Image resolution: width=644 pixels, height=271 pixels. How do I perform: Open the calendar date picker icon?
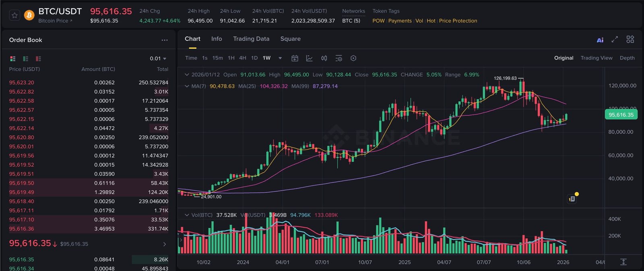tap(295, 58)
